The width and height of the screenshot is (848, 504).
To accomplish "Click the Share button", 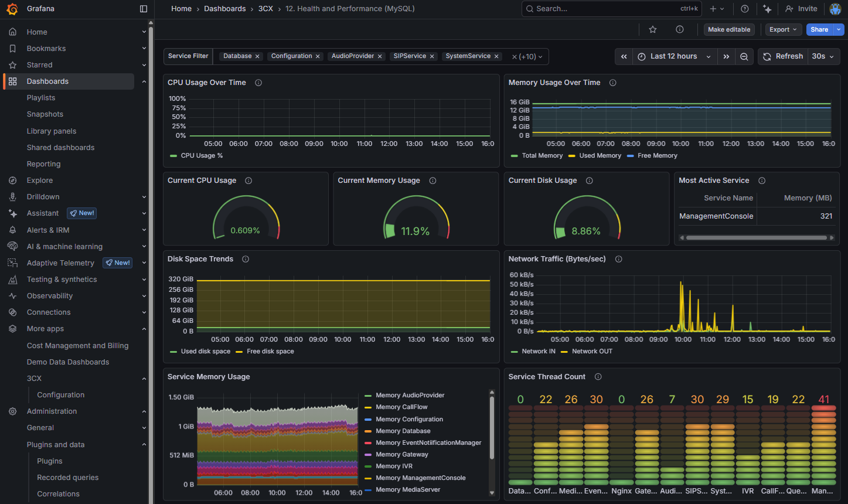I will click(819, 29).
